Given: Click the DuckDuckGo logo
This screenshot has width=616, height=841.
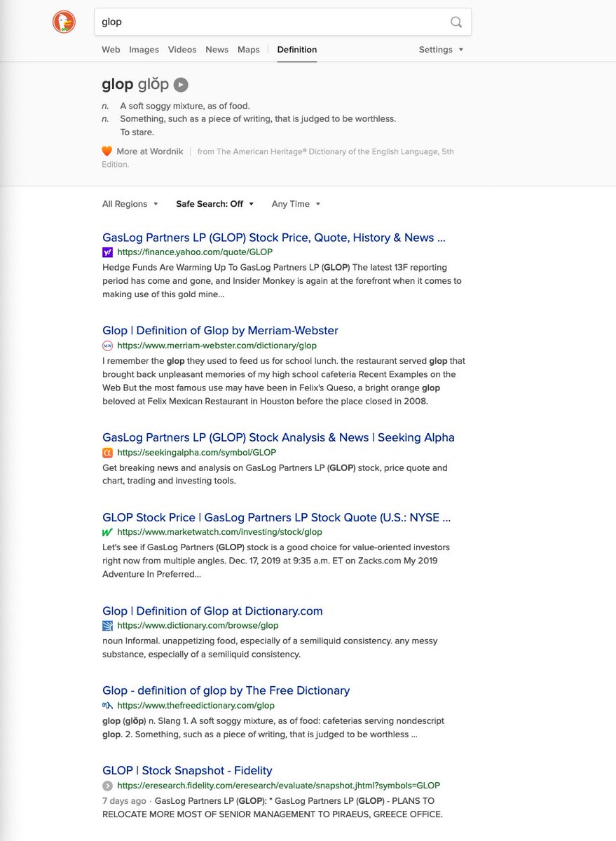Looking at the screenshot, I should coord(64,22).
